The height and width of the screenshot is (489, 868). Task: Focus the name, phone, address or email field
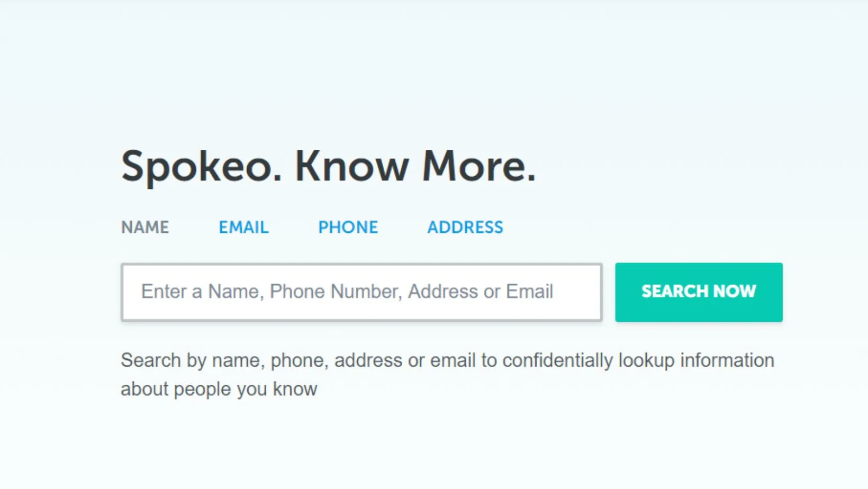[x=361, y=292]
